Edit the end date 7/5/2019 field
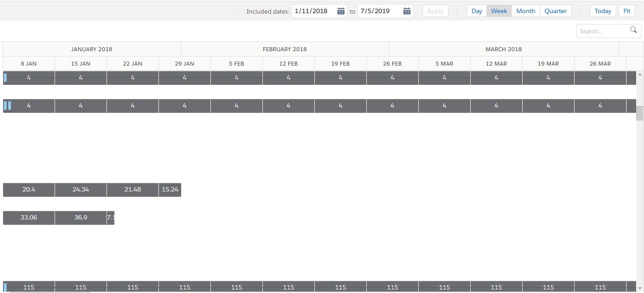The image size is (644, 293). (378, 11)
